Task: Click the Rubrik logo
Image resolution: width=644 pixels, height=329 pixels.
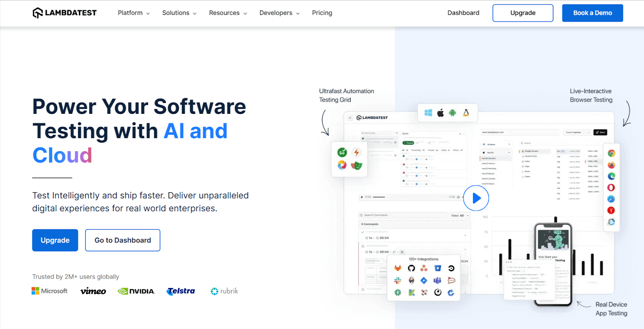Action: pos(224,291)
